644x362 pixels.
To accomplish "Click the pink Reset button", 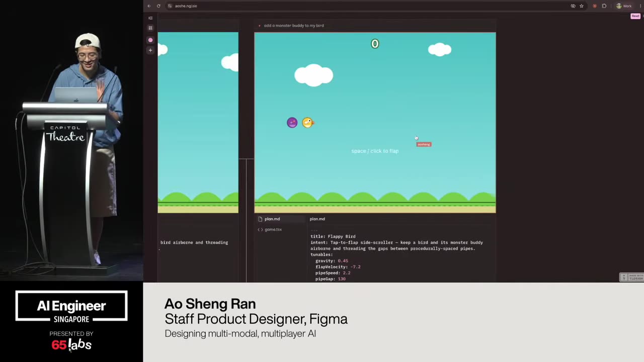I will (635, 16).
